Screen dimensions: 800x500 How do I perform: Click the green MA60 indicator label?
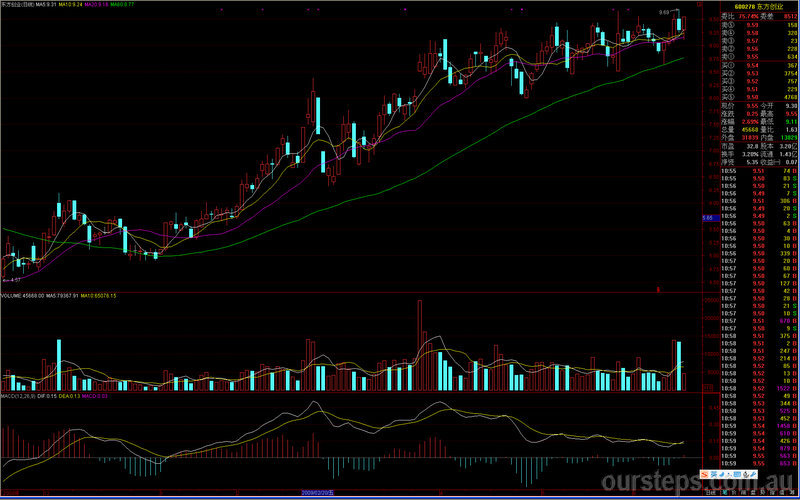click(x=122, y=5)
